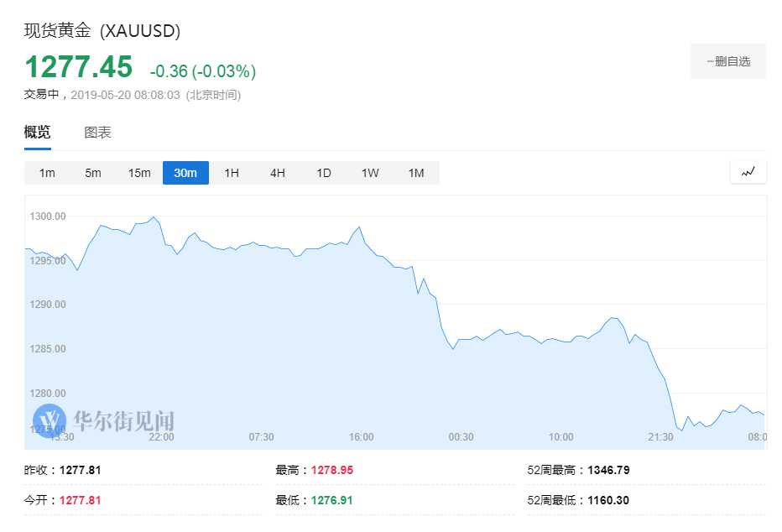Image resolution: width=782 pixels, height=532 pixels.
Task: Click the 删自选 button to remove watchlist item
Action: (728, 60)
